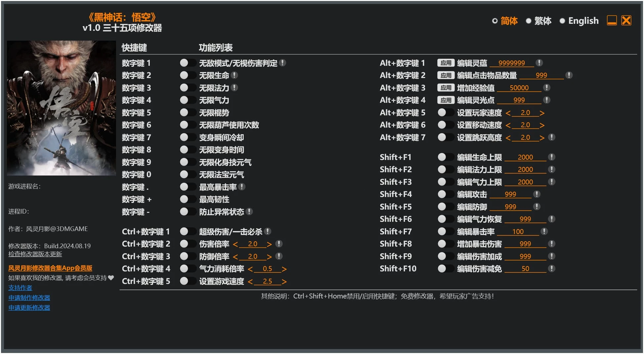Click the 编辑点击物品数量 value field
Viewport: 644px width, 354px height.
(542, 75)
